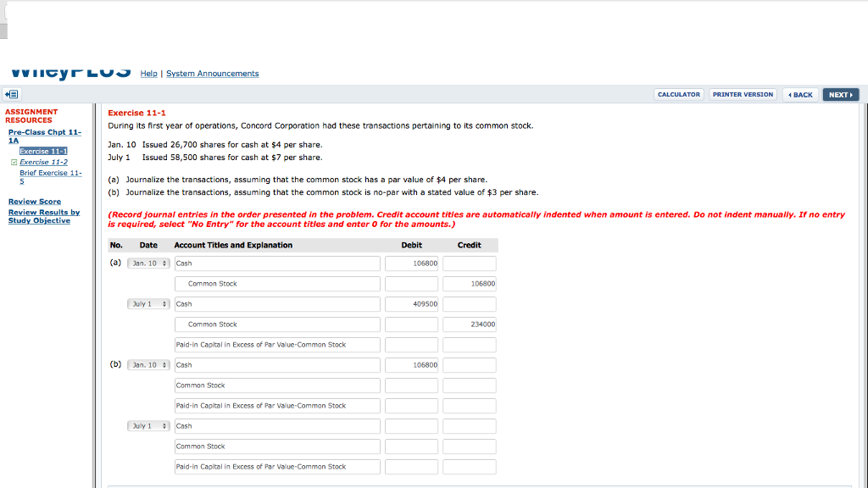Open the July 1 date dropdown in part (a)
Viewport: 868px width, 488px height.
pos(148,303)
